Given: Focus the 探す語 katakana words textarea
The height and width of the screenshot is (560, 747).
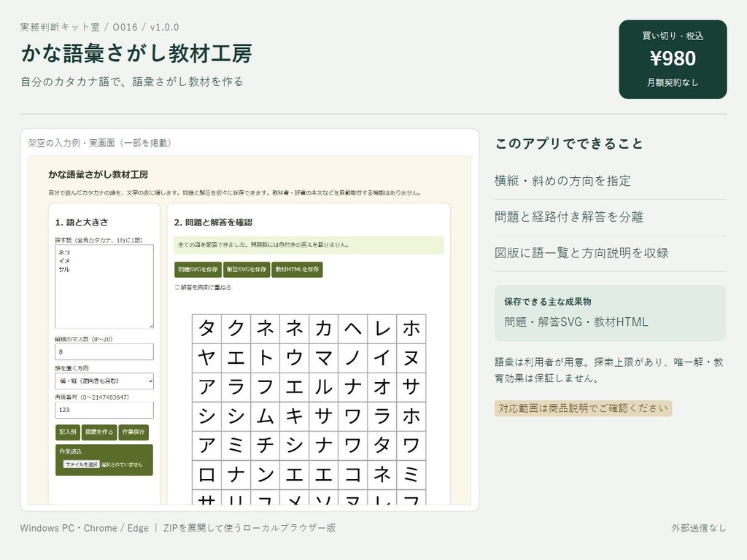Looking at the screenshot, I should coord(104,287).
